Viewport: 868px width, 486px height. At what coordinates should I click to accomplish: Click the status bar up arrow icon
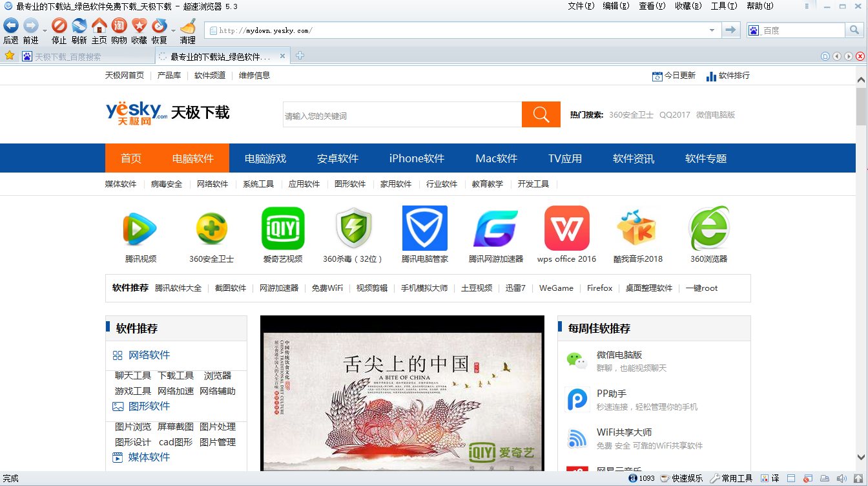[x=857, y=478]
